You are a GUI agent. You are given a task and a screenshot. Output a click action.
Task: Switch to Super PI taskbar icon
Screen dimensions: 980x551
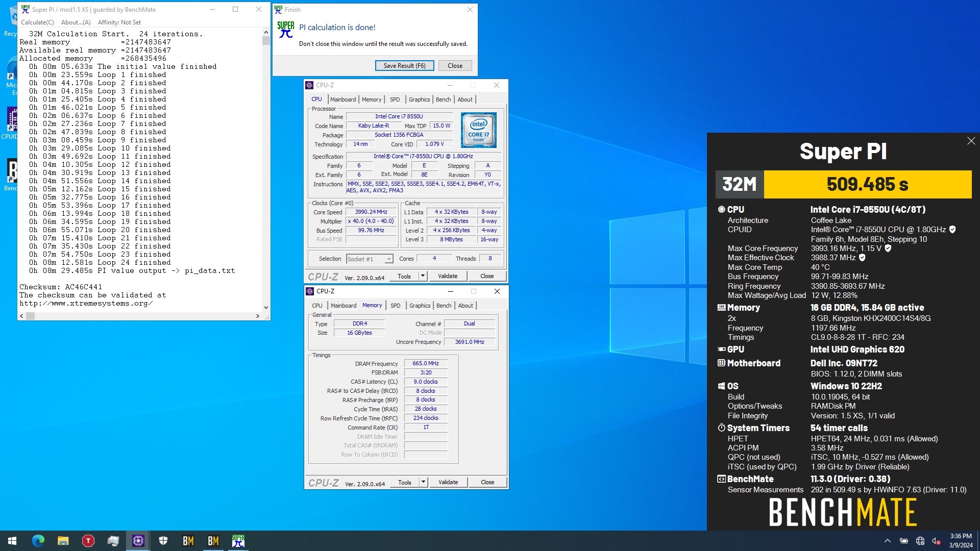tap(238, 541)
